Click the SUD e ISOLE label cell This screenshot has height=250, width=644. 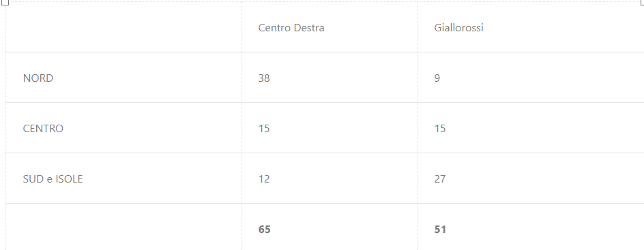123,178
